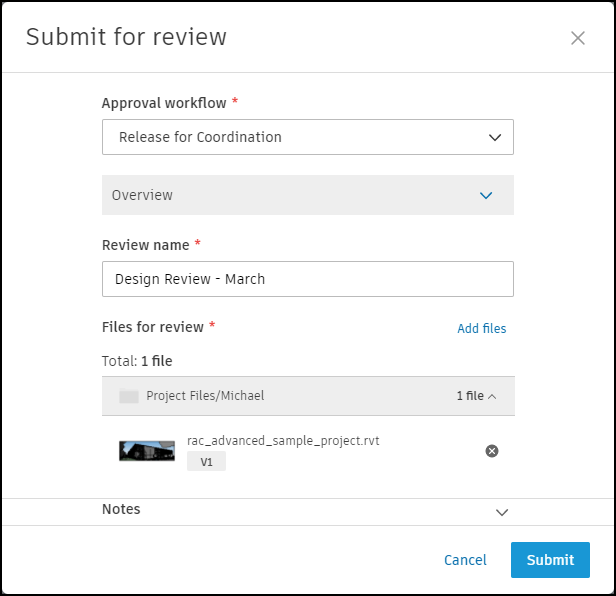This screenshot has height=596, width=616.
Task: Click the rac_advanced_sample_project.rvt file name
Action: pyautogui.click(x=283, y=441)
